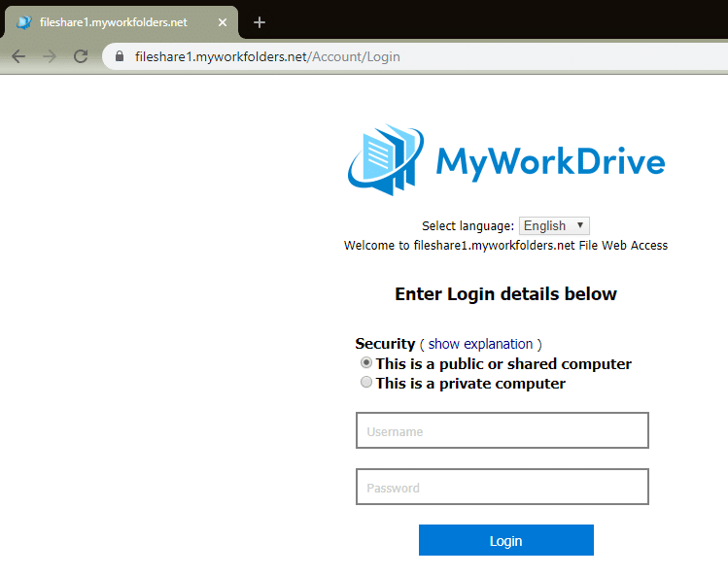Image resolution: width=728 pixels, height=576 pixels.
Task: Click the MyWorkDrive wordmark text in logo
Action: tap(550, 161)
